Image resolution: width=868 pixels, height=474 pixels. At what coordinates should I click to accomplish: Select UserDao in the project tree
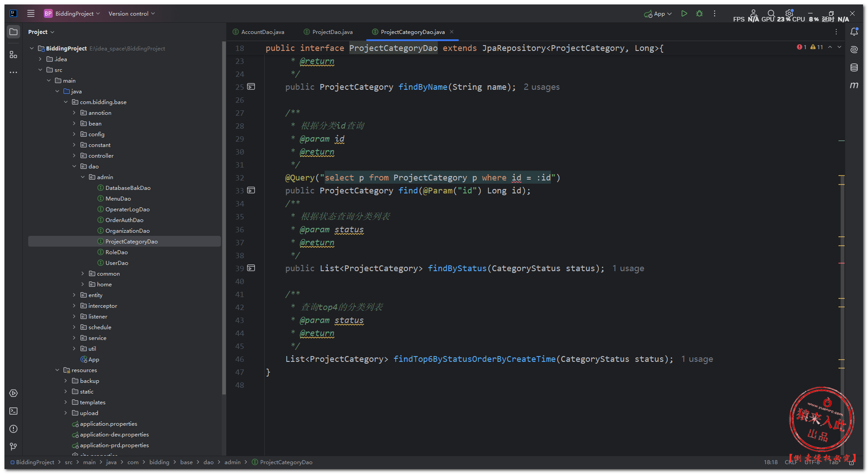[117, 263]
